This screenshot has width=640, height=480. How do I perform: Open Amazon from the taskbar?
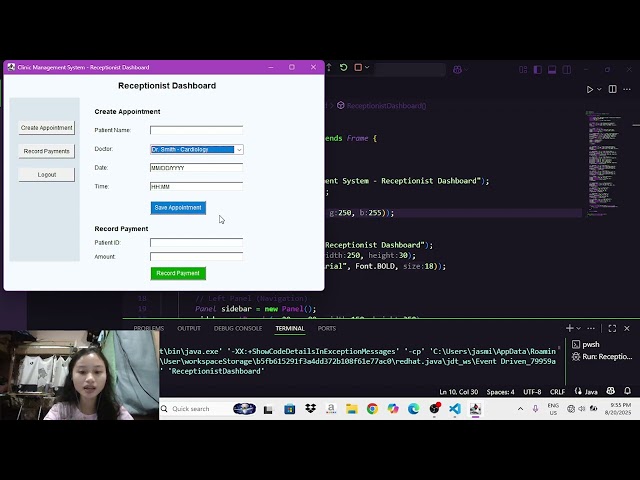point(331,409)
